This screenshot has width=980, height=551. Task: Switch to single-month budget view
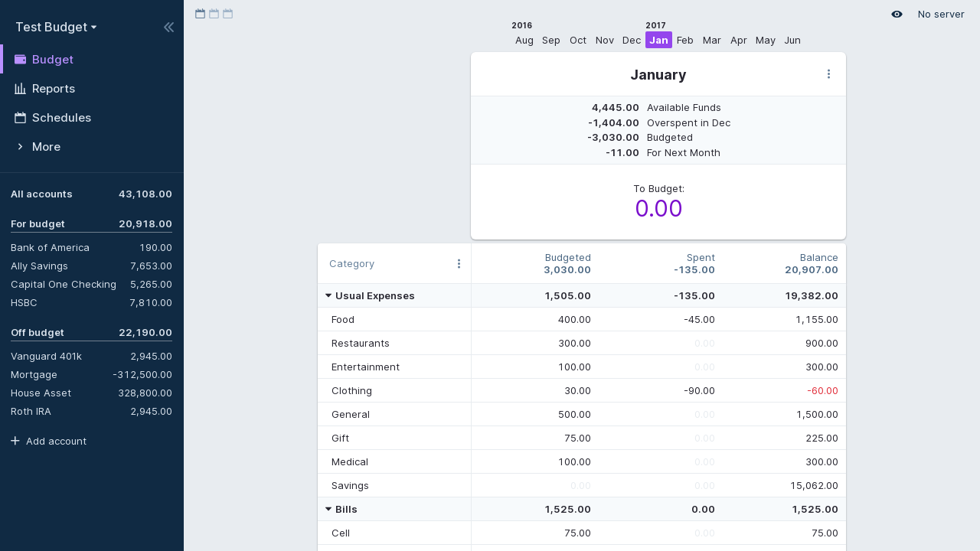pyautogui.click(x=200, y=13)
